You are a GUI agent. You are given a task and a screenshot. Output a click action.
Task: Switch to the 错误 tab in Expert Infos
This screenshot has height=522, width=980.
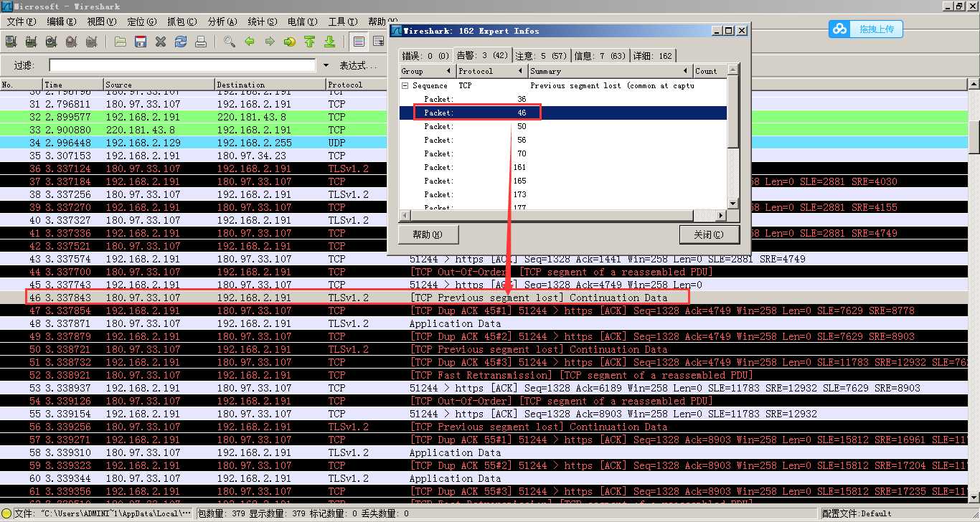click(x=425, y=55)
